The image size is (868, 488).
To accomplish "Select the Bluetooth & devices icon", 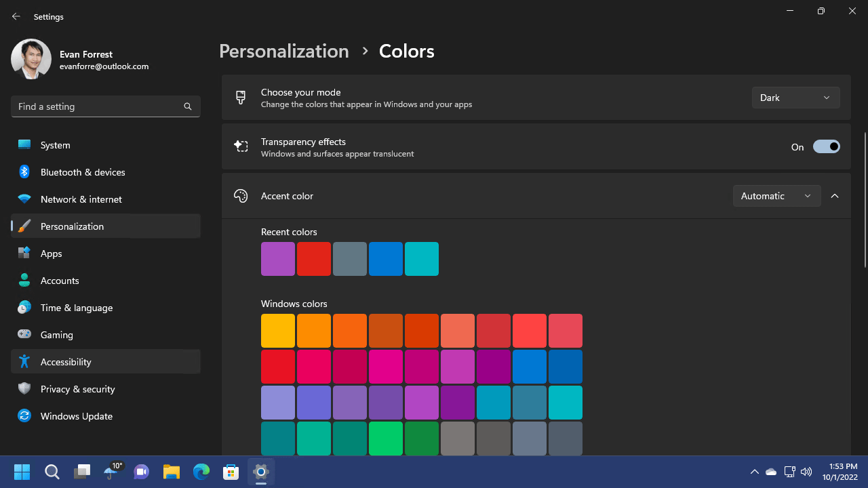I will click(25, 172).
